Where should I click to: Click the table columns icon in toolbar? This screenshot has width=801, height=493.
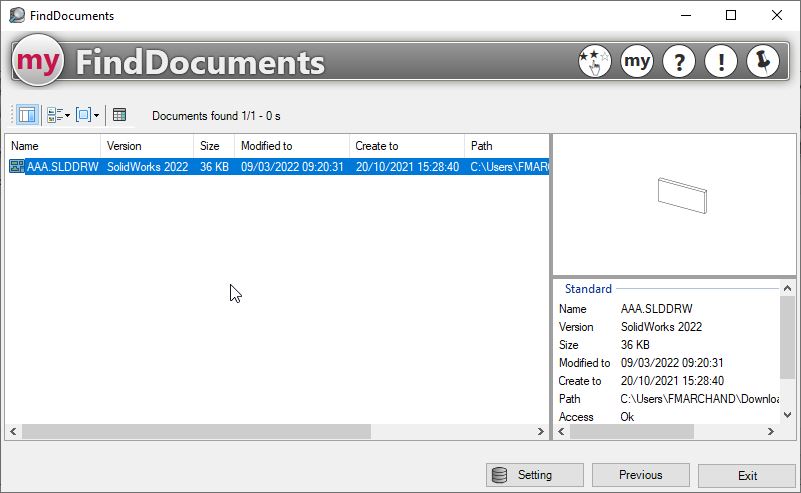[x=119, y=115]
